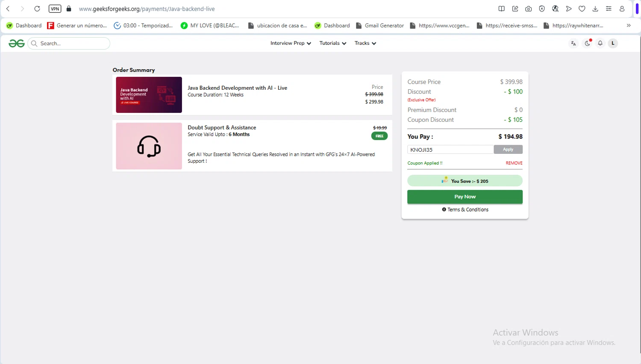The width and height of the screenshot is (641, 364).
Task: Click coupon code field KNOJI35
Action: [x=450, y=150]
